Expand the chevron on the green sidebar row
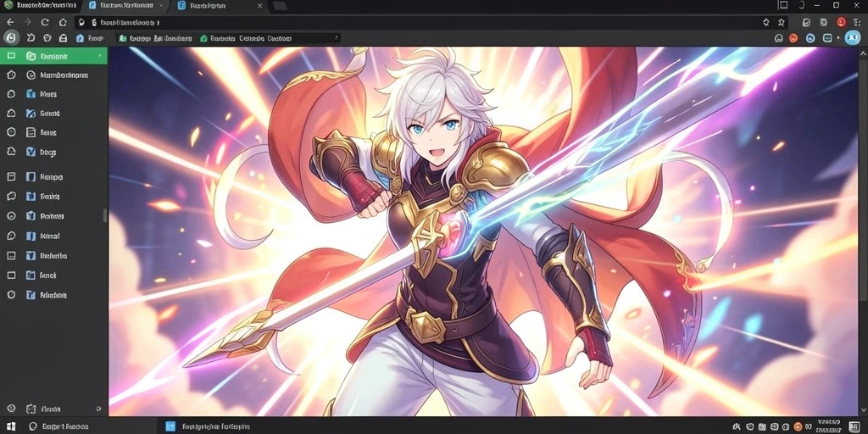 100,56
